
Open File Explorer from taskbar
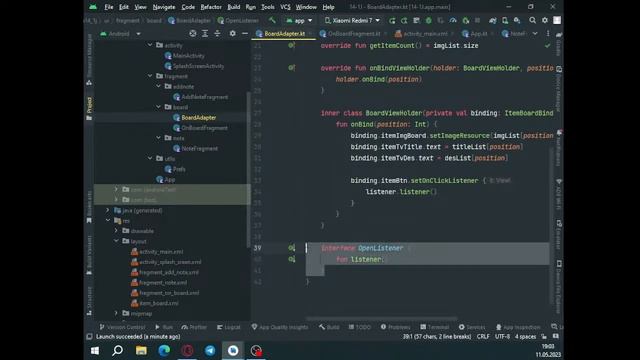[141, 350]
